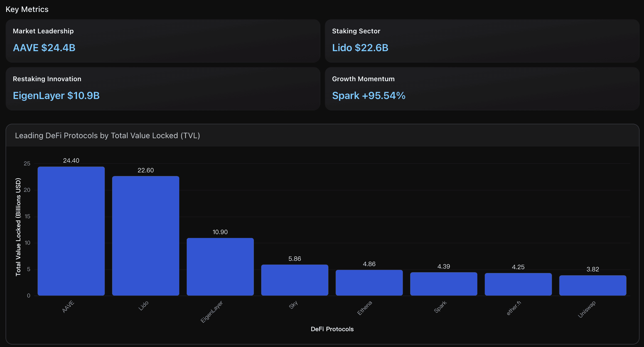Click the Sky x-axis label
The height and width of the screenshot is (347, 644).
pyautogui.click(x=293, y=305)
